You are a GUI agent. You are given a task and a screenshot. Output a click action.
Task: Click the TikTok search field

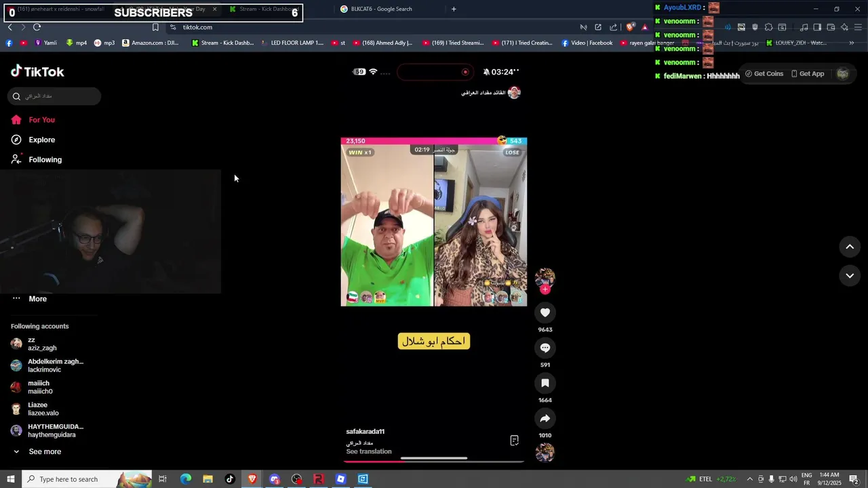tap(54, 96)
